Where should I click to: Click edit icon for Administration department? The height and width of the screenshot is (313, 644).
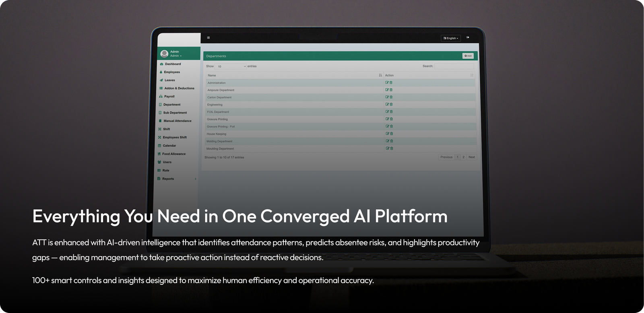tap(387, 82)
